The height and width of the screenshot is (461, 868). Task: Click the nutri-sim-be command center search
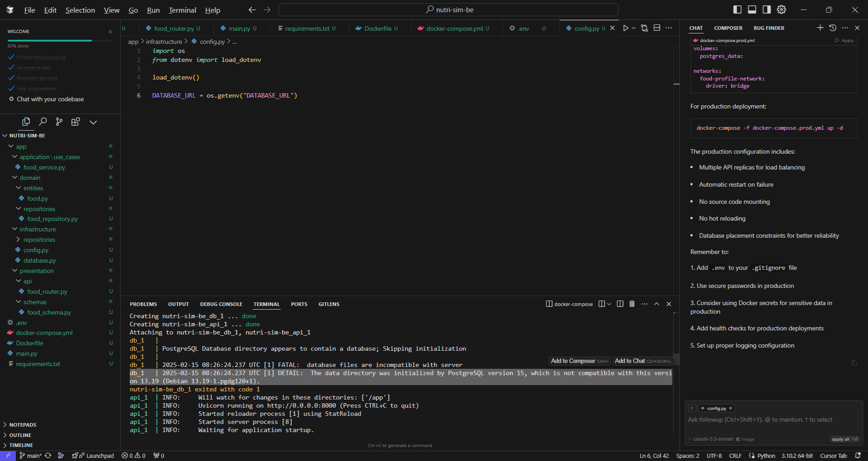coord(448,9)
